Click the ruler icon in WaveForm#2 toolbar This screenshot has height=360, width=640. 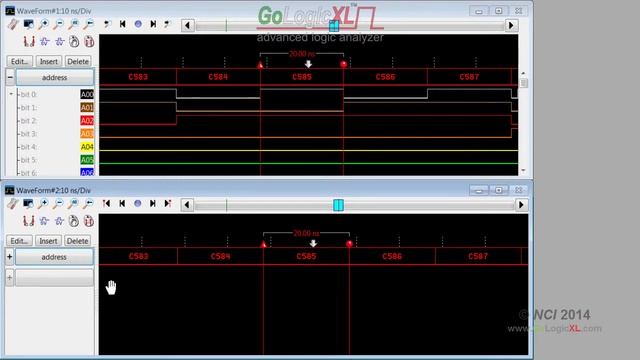(x=13, y=204)
